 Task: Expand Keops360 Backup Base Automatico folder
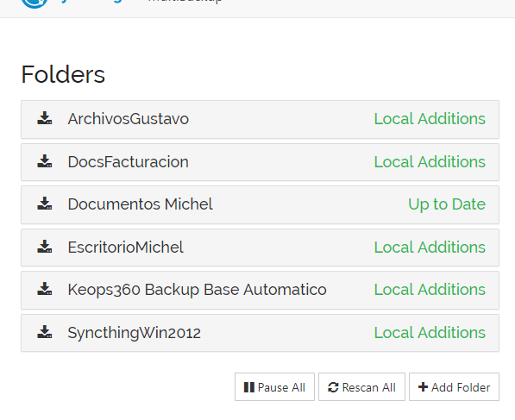(260, 291)
